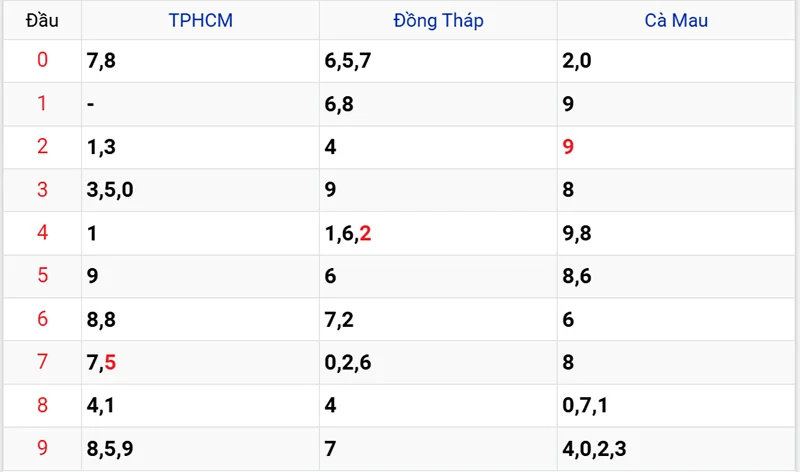Click the TPHCM cell showing 8,5,9

pos(111,449)
